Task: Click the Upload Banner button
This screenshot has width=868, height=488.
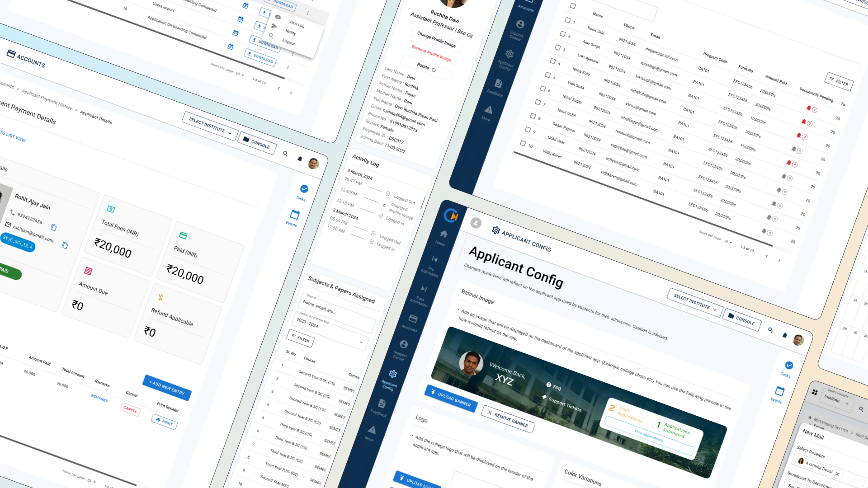Action: point(451,398)
